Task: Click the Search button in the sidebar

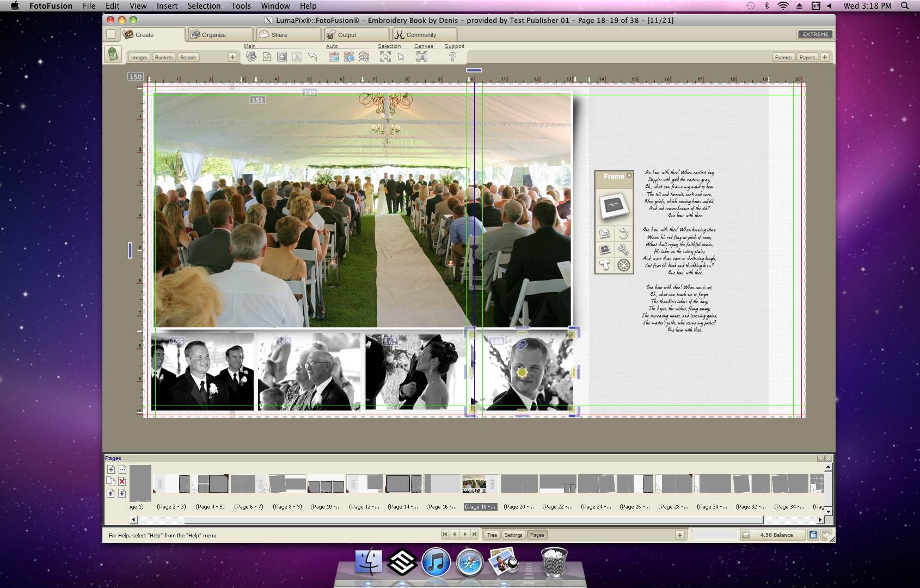Action: pos(188,57)
